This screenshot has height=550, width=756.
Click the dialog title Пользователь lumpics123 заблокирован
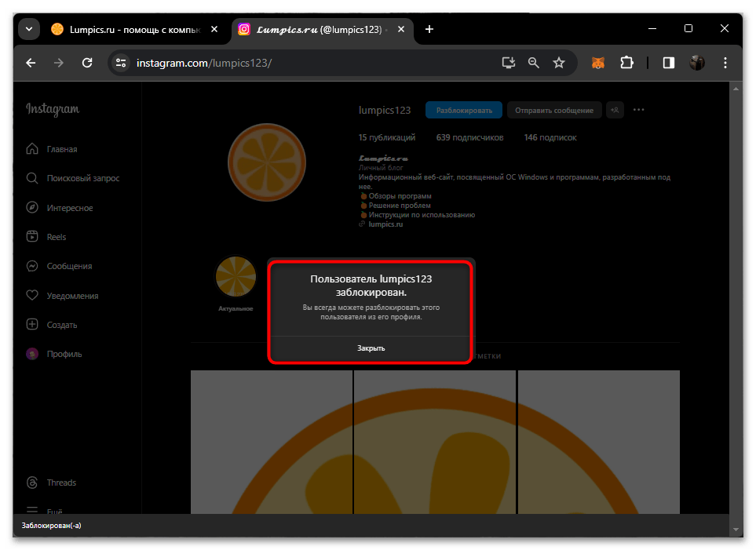pyautogui.click(x=371, y=286)
